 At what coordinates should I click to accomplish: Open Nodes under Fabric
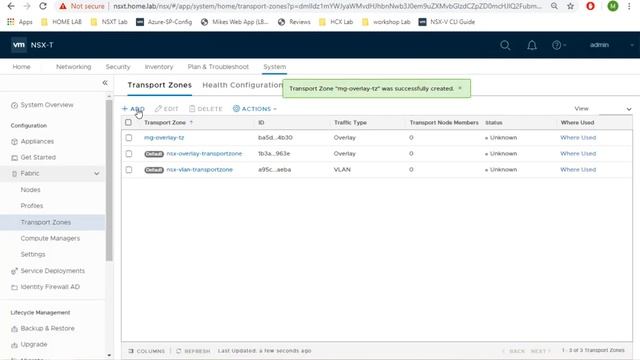click(x=31, y=190)
